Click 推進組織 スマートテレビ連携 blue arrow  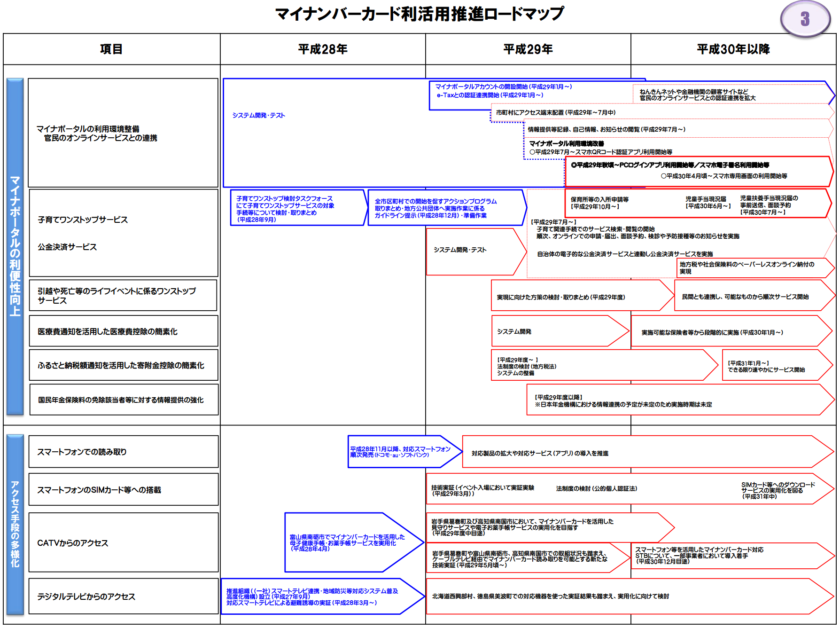[323, 596]
